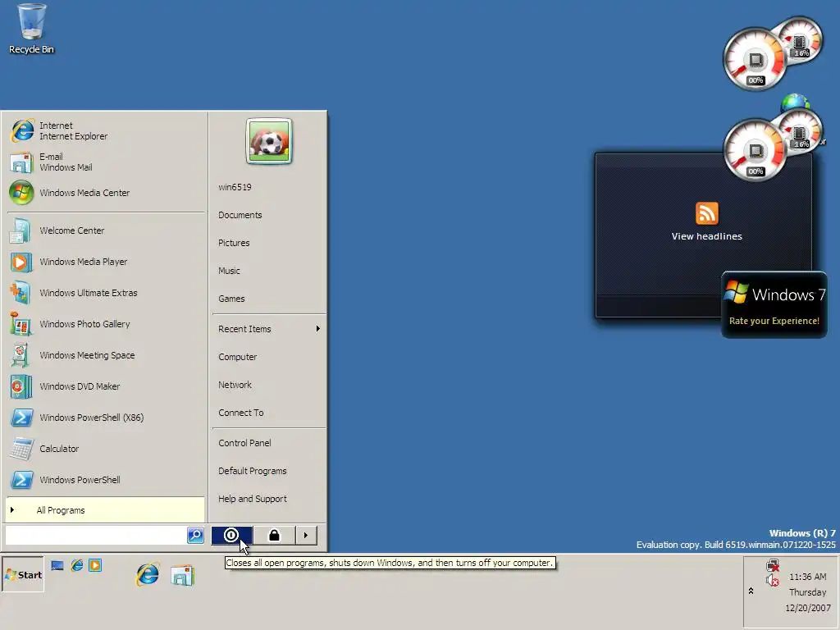
Task: Open Internet Explorer from Start menu
Action: point(106,130)
